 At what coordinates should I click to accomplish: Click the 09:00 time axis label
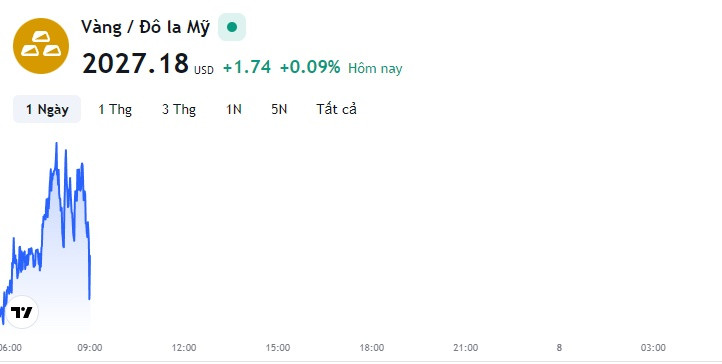(90, 348)
